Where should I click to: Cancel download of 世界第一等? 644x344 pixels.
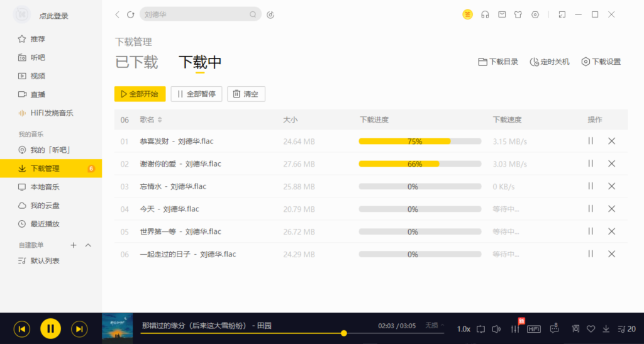click(x=611, y=231)
